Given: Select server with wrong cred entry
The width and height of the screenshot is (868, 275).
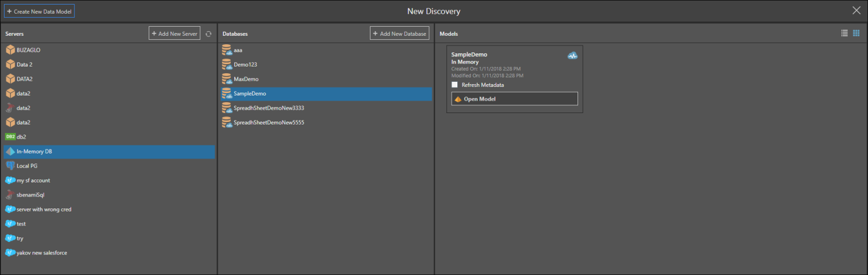Looking at the screenshot, I should [44, 210].
